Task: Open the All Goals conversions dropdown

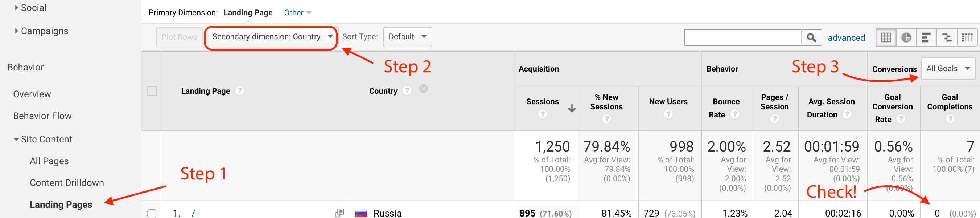Action: coord(948,69)
